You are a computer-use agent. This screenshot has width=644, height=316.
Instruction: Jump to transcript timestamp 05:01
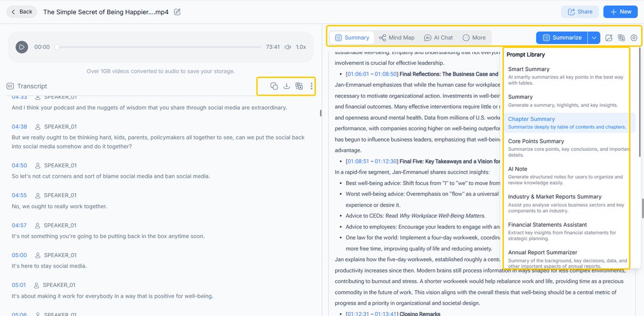click(19, 285)
